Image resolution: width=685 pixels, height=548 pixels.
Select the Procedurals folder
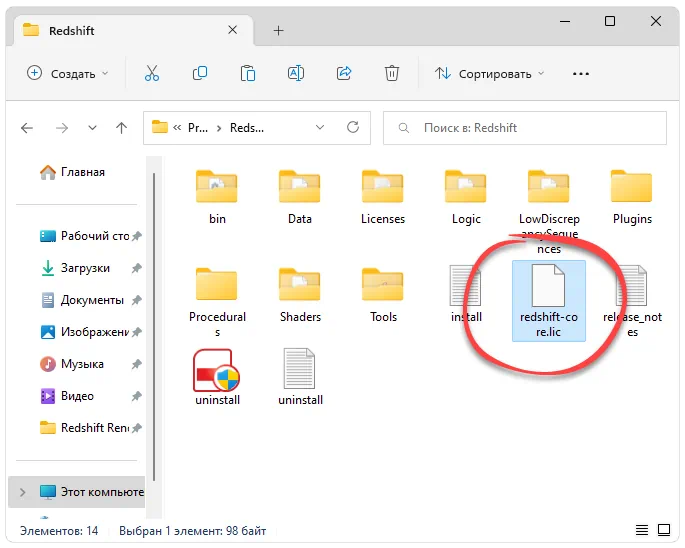pyautogui.click(x=217, y=302)
